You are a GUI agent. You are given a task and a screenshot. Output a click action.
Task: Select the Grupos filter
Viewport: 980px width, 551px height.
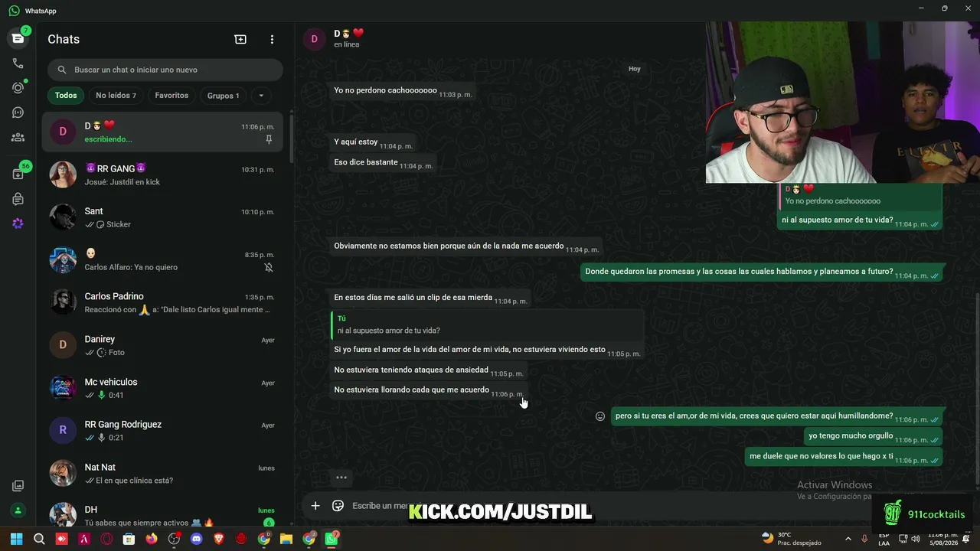click(223, 96)
